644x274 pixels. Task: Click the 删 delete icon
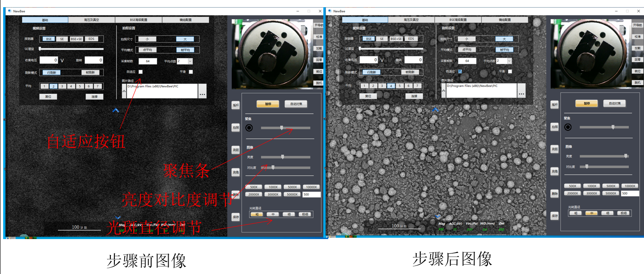pyautogui.click(x=235, y=193)
